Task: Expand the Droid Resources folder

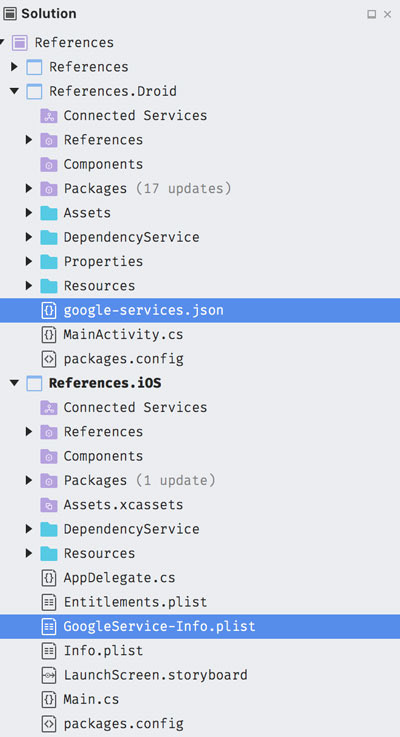Action: (x=29, y=286)
